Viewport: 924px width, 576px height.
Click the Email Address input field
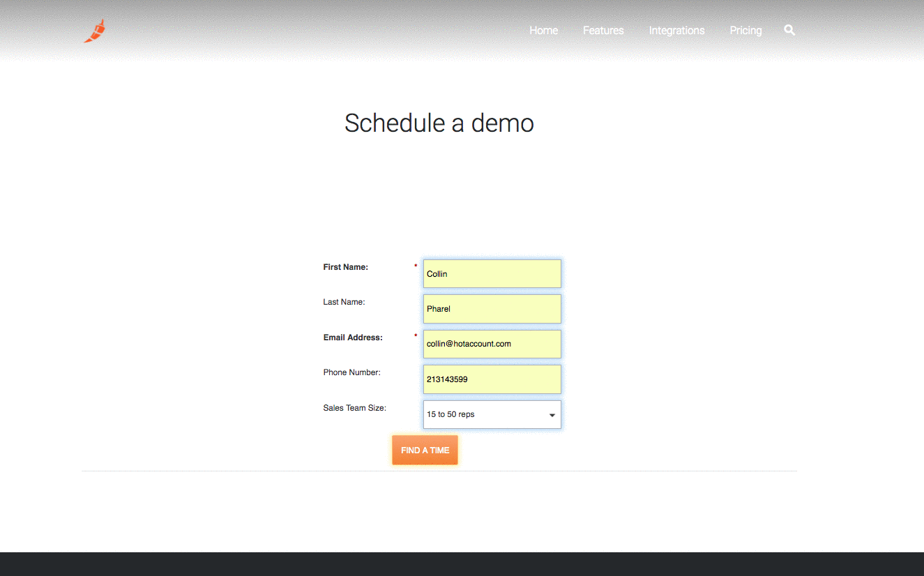pos(492,344)
